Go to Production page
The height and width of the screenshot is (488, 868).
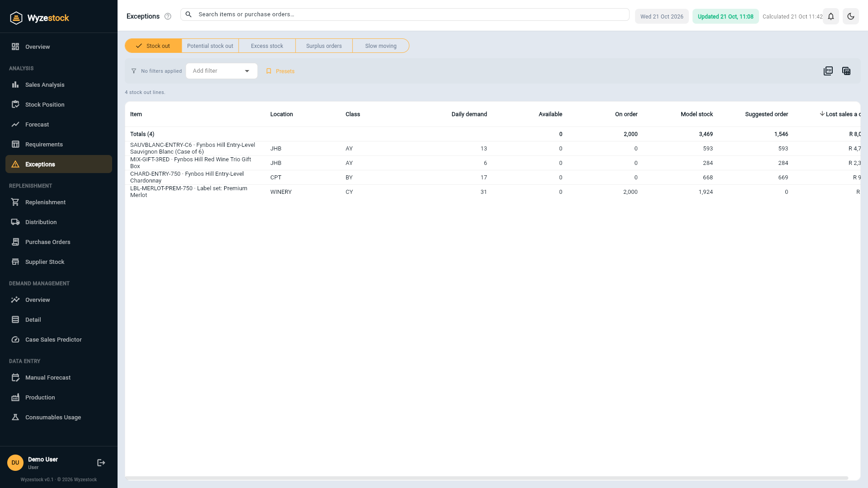[59, 398]
